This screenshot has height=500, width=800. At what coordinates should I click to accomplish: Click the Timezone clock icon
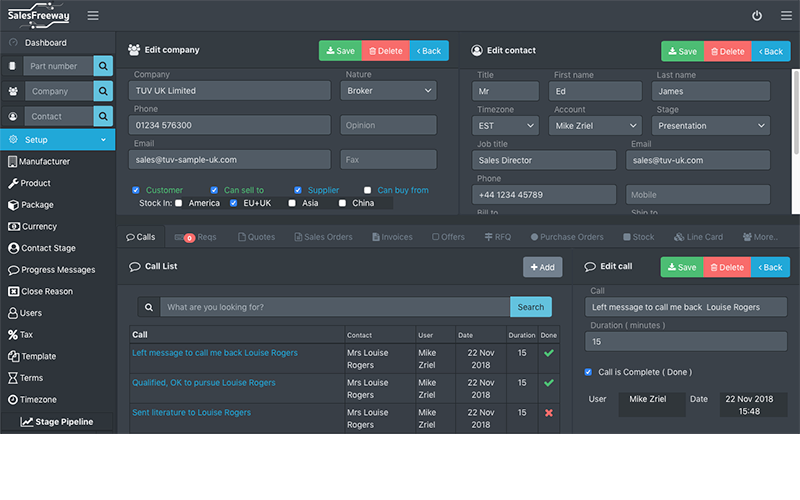pyautogui.click(x=13, y=399)
